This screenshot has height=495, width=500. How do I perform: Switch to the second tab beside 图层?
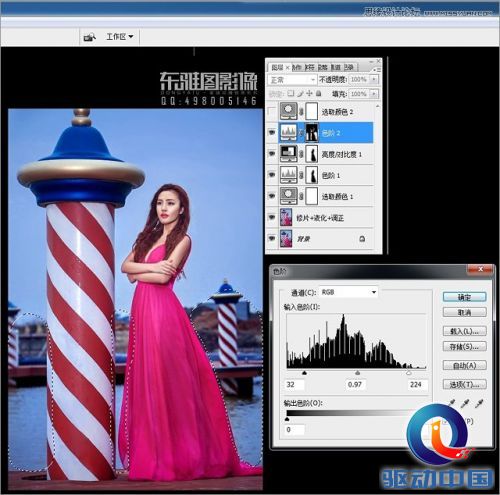[297, 67]
